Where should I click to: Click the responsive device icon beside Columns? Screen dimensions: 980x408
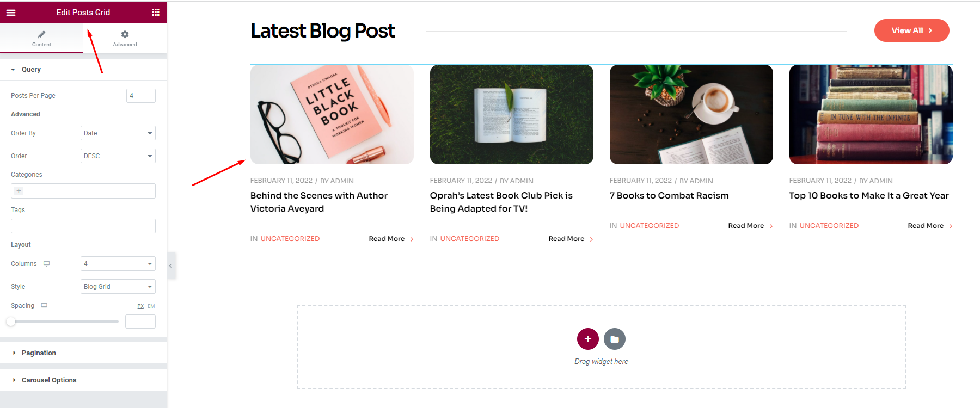[47, 264]
